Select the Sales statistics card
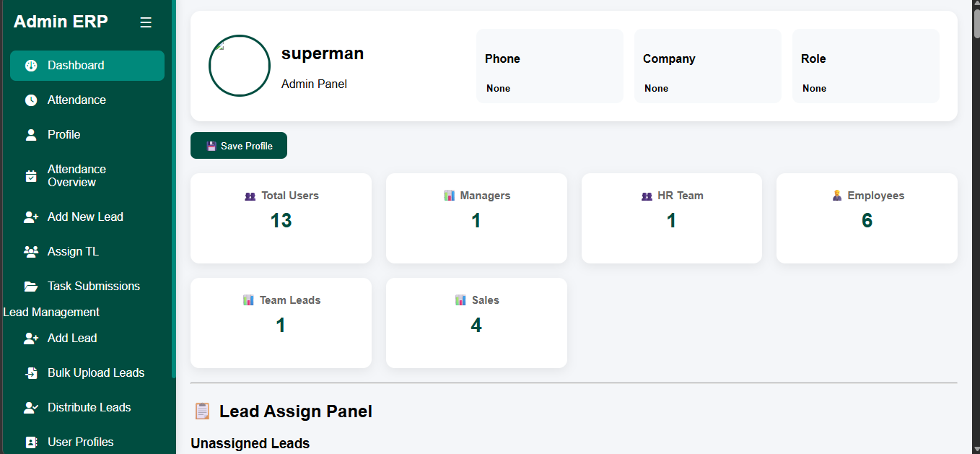980x454 pixels. click(476, 323)
